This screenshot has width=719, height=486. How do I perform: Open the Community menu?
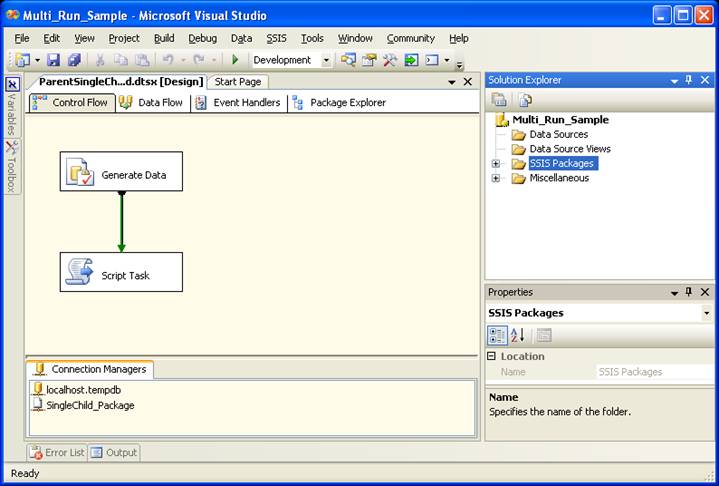410,39
